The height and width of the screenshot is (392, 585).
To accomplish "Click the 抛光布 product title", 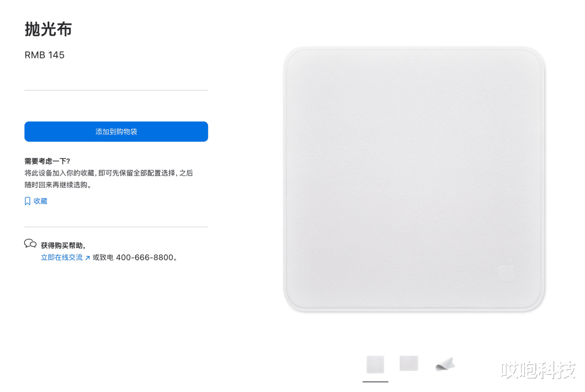I will tap(48, 29).
